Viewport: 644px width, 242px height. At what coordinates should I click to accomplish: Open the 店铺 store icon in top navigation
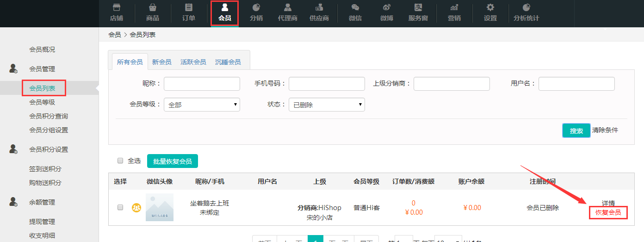click(117, 8)
